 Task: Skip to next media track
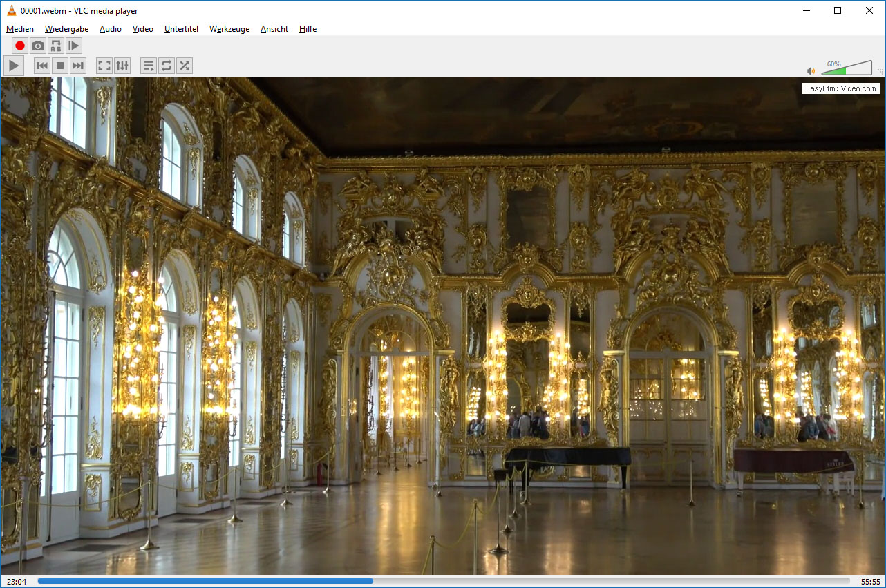tap(78, 66)
